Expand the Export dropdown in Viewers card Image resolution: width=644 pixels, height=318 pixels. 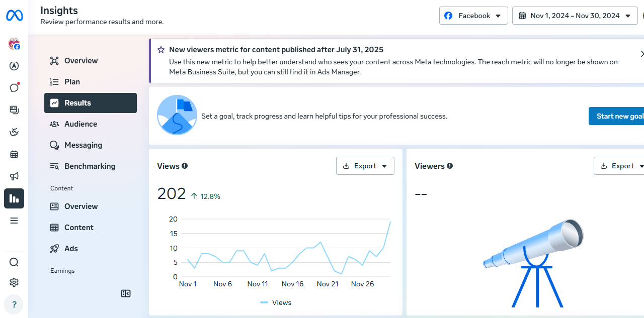click(x=619, y=166)
